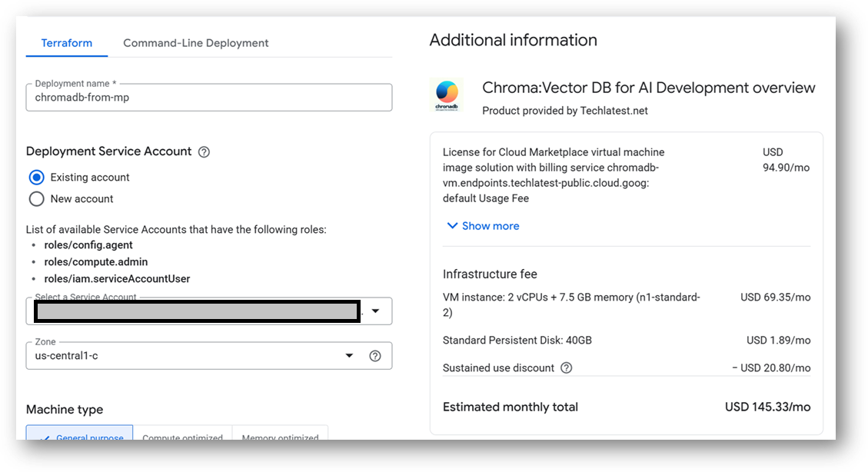The width and height of the screenshot is (868, 472).
Task: Click the Product provided by Techlatest.net text
Action: 564,111
